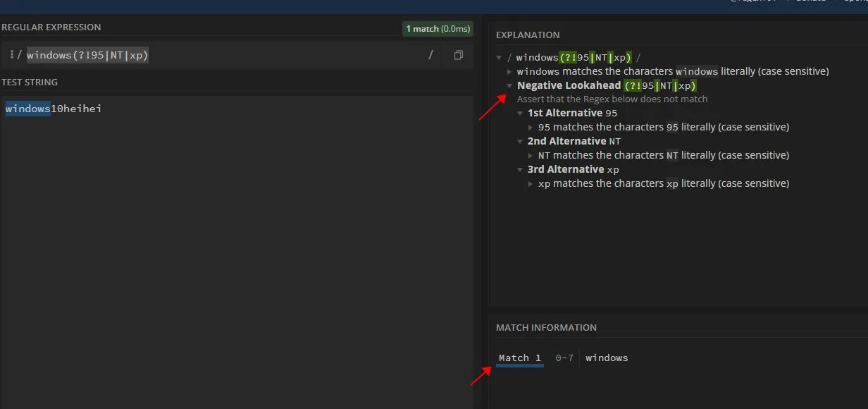Click the '2nd Alternative' label
868x409 pixels.
(x=567, y=141)
